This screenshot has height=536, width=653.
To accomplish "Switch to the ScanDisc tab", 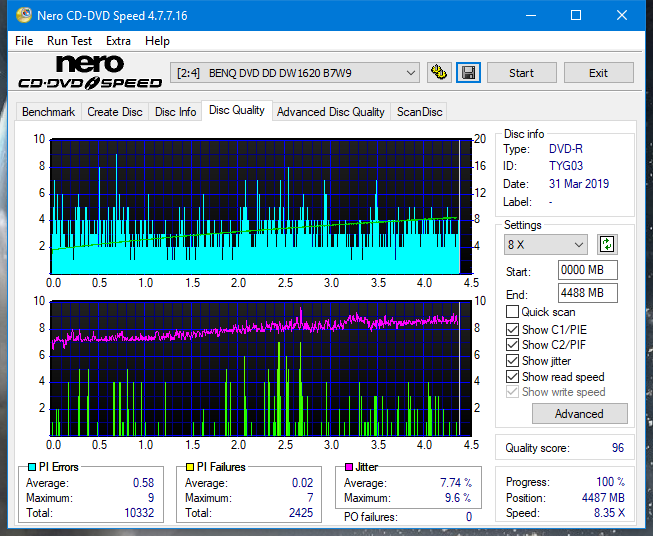I will pos(419,112).
